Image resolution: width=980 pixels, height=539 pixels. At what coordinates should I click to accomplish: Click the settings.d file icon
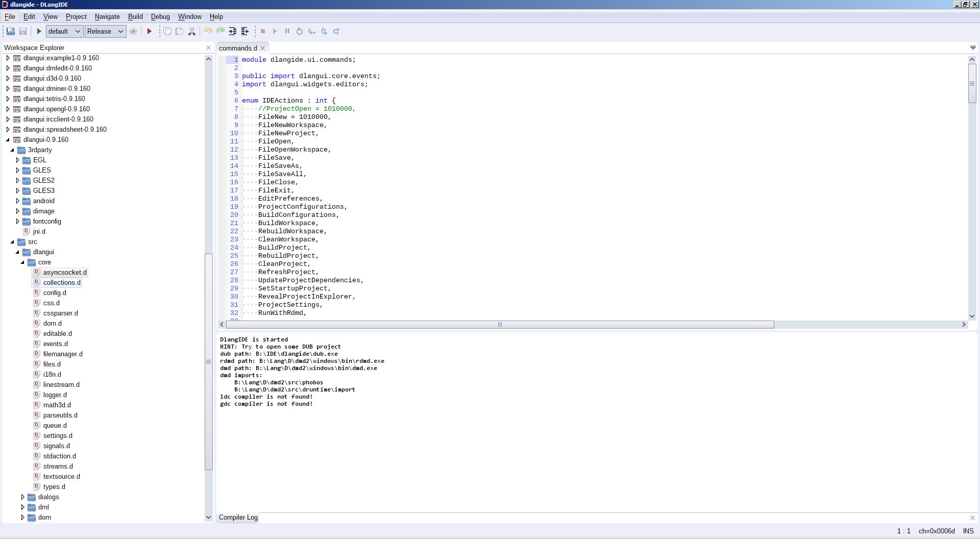pyautogui.click(x=37, y=435)
